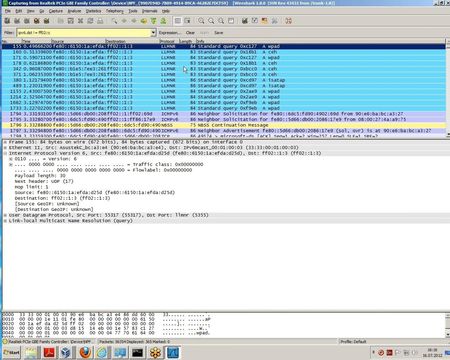Expand the Ethernet II tree node
This screenshot has height=360, width=450.
coord(5,147)
